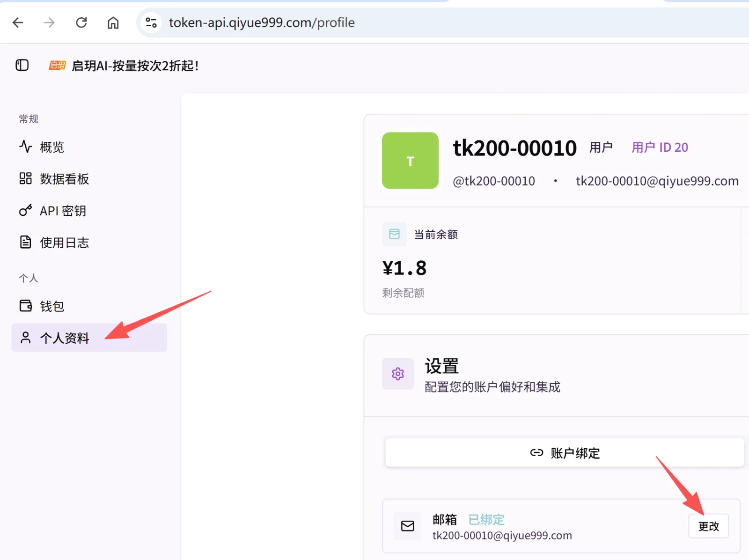Click the 剩余配额 caption

(x=403, y=293)
